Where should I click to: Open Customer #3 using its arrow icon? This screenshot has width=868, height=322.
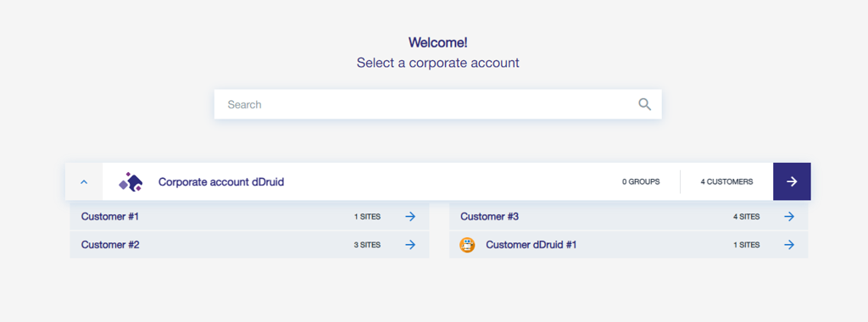pyautogui.click(x=789, y=216)
